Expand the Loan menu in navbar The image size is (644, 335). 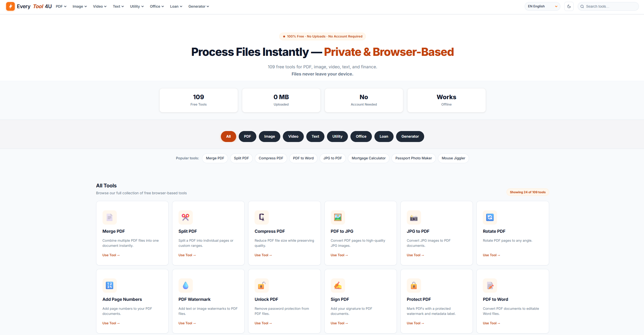coord(176,6)
